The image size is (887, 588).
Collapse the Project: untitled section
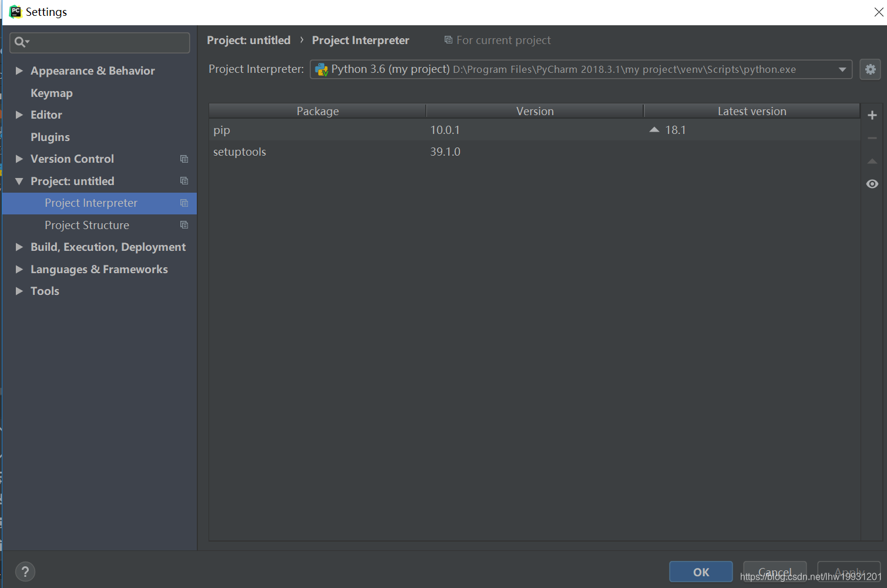19,181
